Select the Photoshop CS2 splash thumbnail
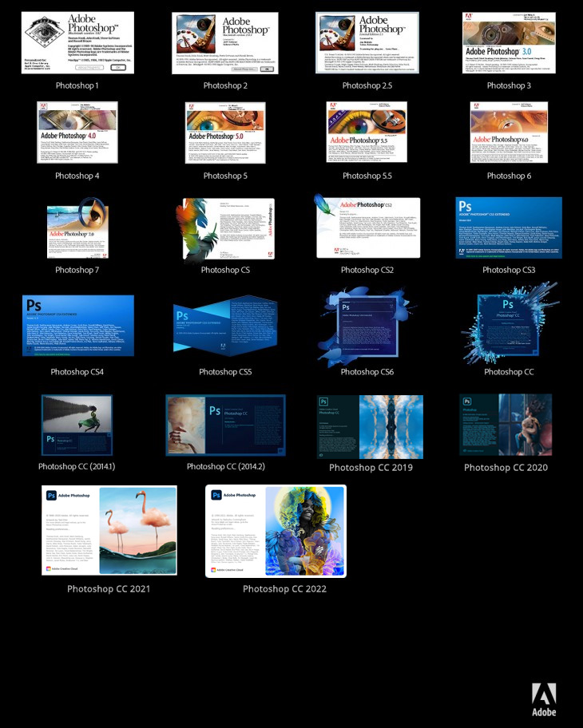 tap(367, 227)
